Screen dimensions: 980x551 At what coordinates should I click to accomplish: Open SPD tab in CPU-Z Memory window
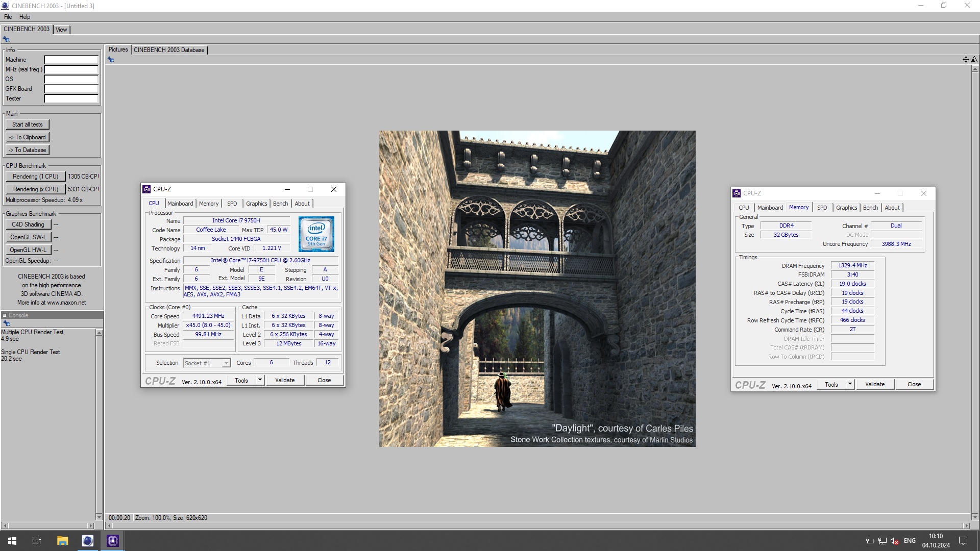pos(822,208)
